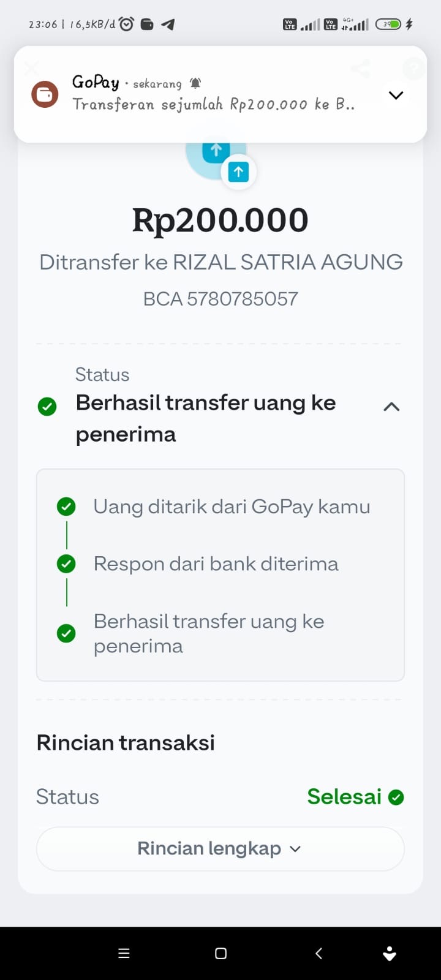This screenshot has height=980, width=441.
Task: Tap the Selesai status checkmark icon
Action: pyautogui.click(x=396, y=797)
